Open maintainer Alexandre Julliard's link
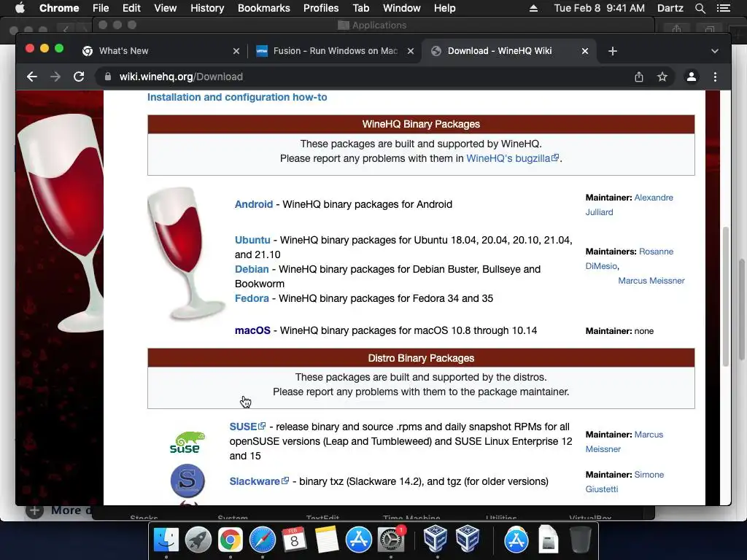The width and height of the screenshot is (747, 560). pos(654,198)
